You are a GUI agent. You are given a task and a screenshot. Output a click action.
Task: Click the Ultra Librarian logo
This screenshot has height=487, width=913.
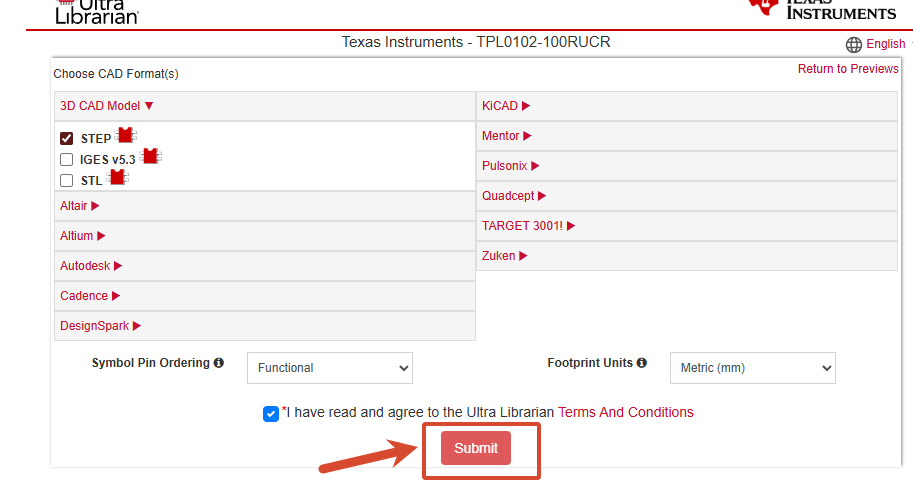[97, 12]
